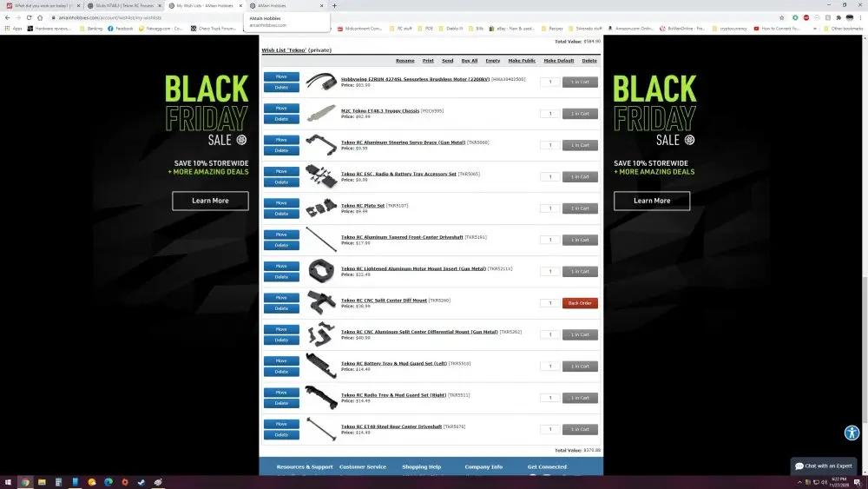Open the Silverado stuff bookmarks folder
Image resolution: width=868 pixels, height=489 pixels.
[x=585, y=29]
